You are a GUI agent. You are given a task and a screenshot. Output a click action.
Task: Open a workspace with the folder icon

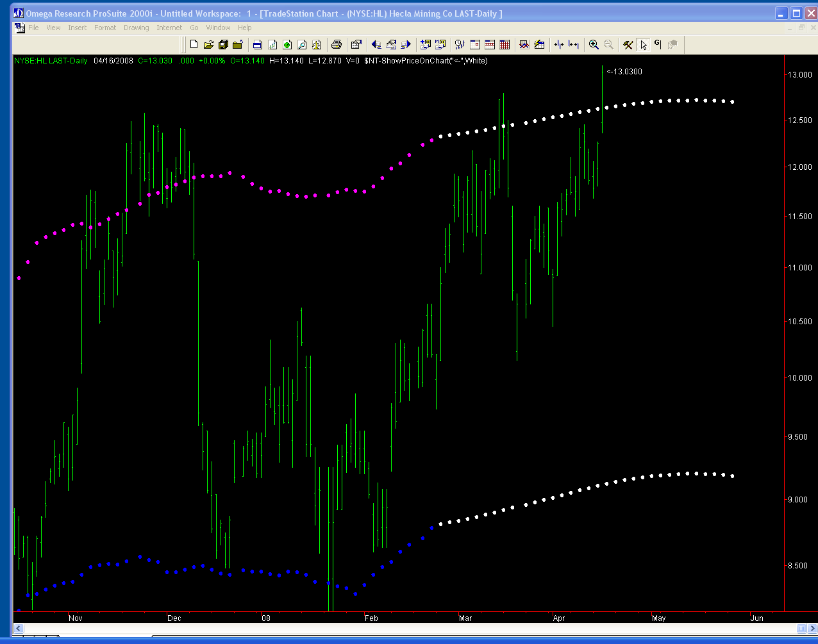[208, 44]
